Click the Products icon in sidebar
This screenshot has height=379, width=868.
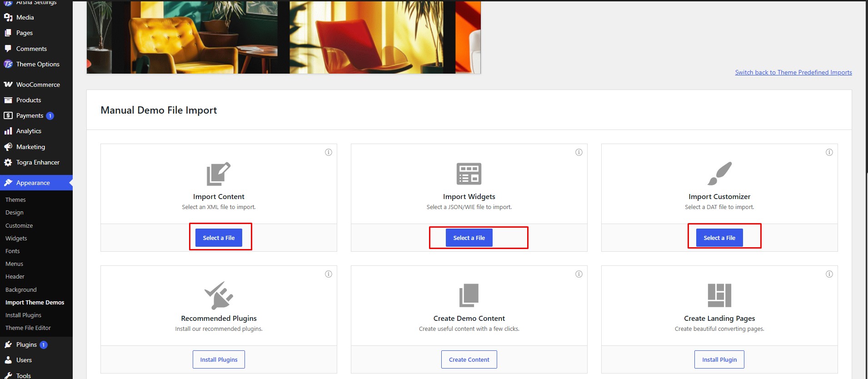pos(8,100)
